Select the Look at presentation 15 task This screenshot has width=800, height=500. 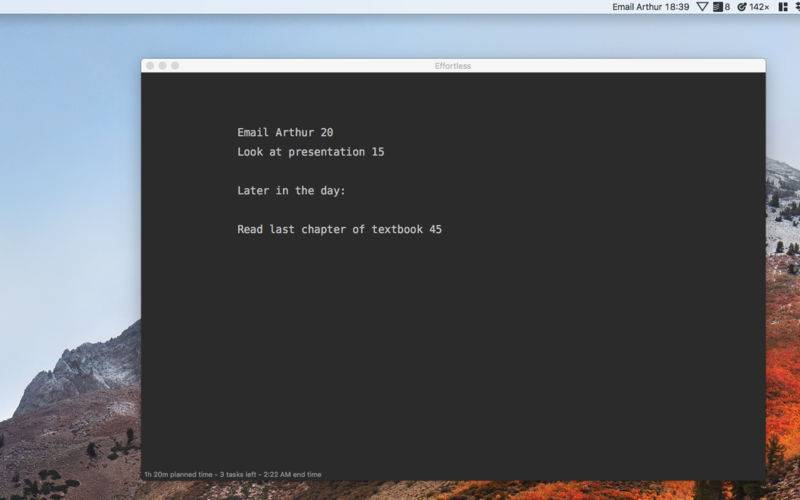click(x=311, y=152)
